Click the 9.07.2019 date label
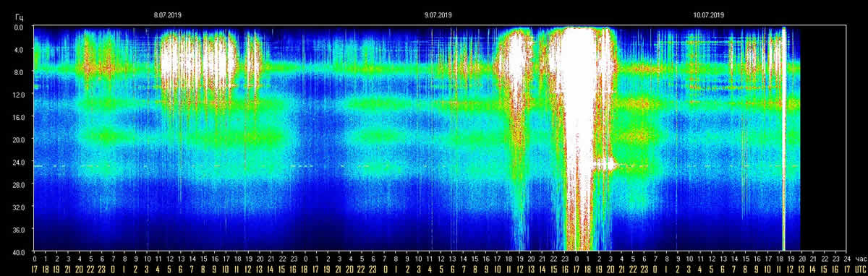 pyautogui.click(x=438, y=14)
